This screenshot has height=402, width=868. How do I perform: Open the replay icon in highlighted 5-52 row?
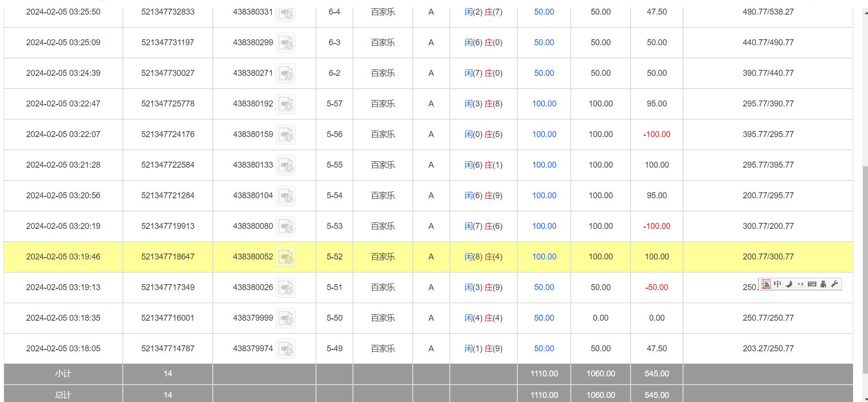click(x=285, y=257)
